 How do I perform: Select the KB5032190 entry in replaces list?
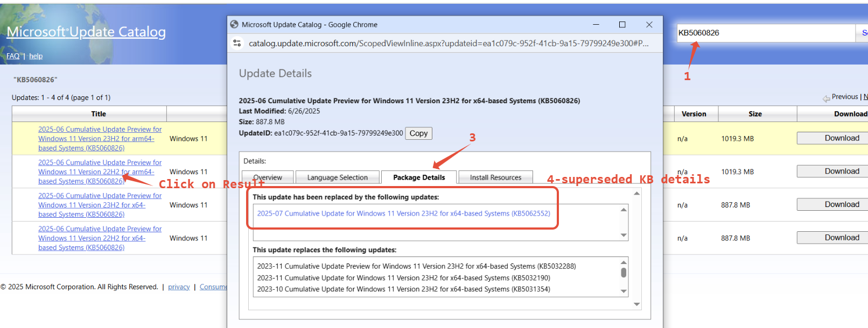click(x=404, y=278)
